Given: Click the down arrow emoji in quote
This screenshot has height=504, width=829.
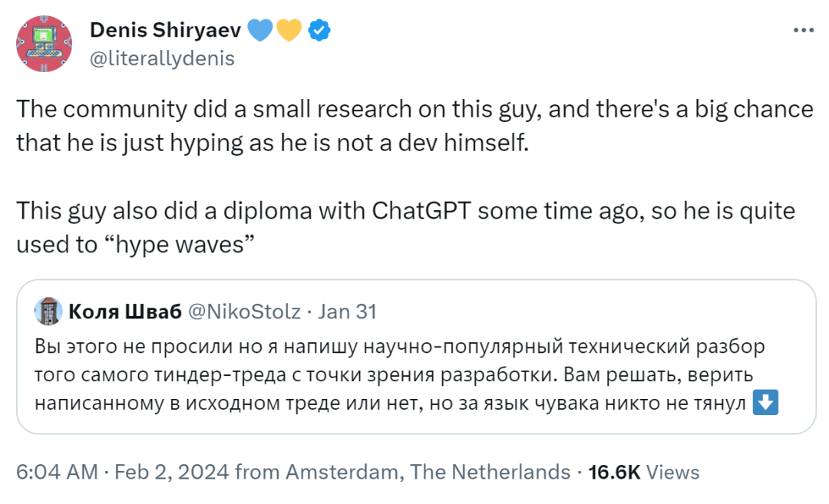Looking at the screenshot, I should (x=765, y=403).
